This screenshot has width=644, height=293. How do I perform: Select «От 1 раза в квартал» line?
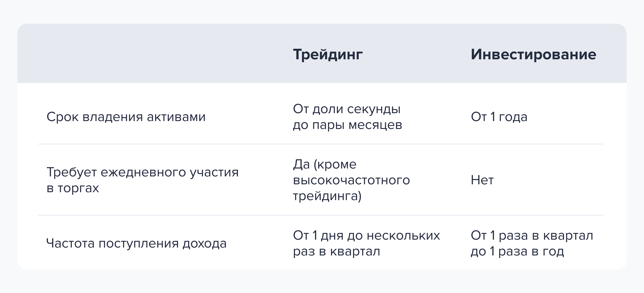532,236
